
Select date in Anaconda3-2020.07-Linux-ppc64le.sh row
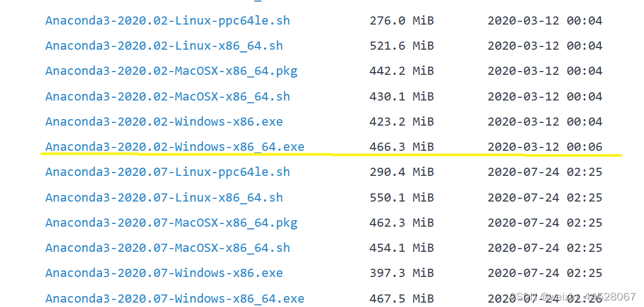[x=545, y=172]
